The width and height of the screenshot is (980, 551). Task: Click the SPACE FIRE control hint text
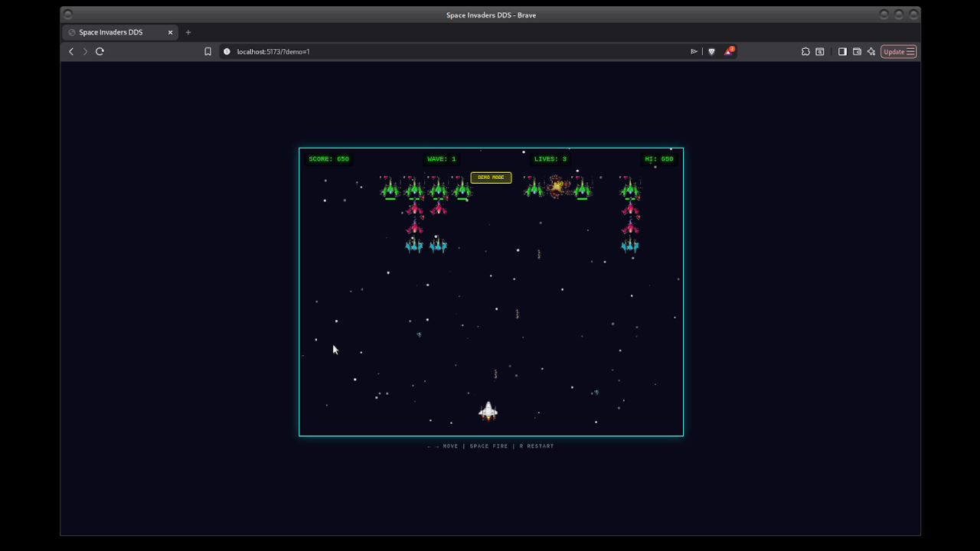click(489, 446)
